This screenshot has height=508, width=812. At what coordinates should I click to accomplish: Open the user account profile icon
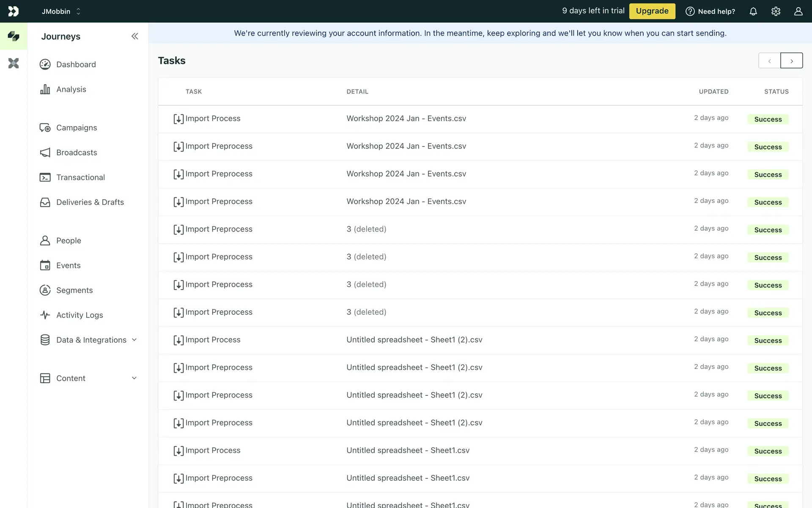pyautogui.click(x=798, y=11)
